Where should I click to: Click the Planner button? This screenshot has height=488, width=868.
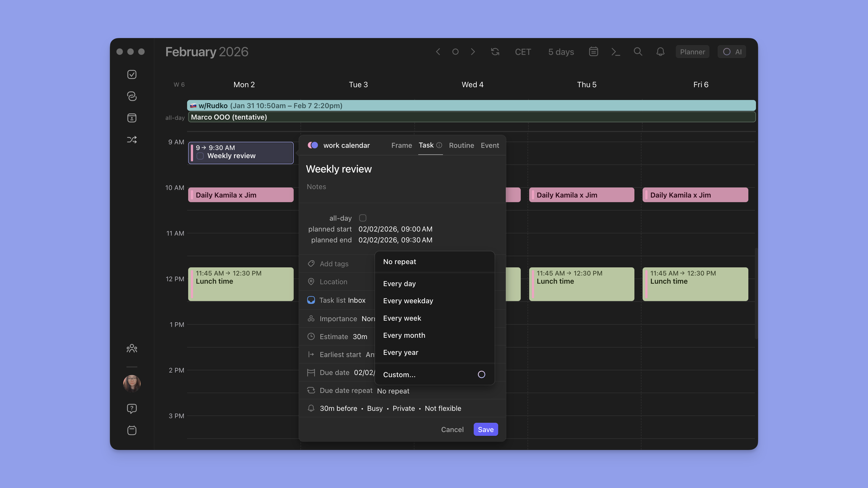pos(692,52)
